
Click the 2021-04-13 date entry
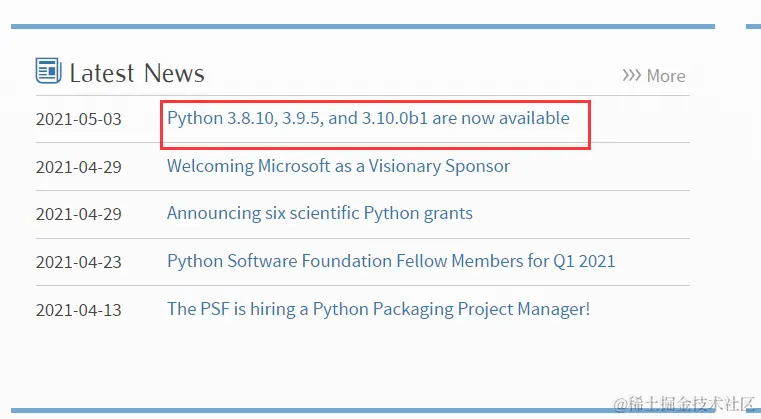78,310
